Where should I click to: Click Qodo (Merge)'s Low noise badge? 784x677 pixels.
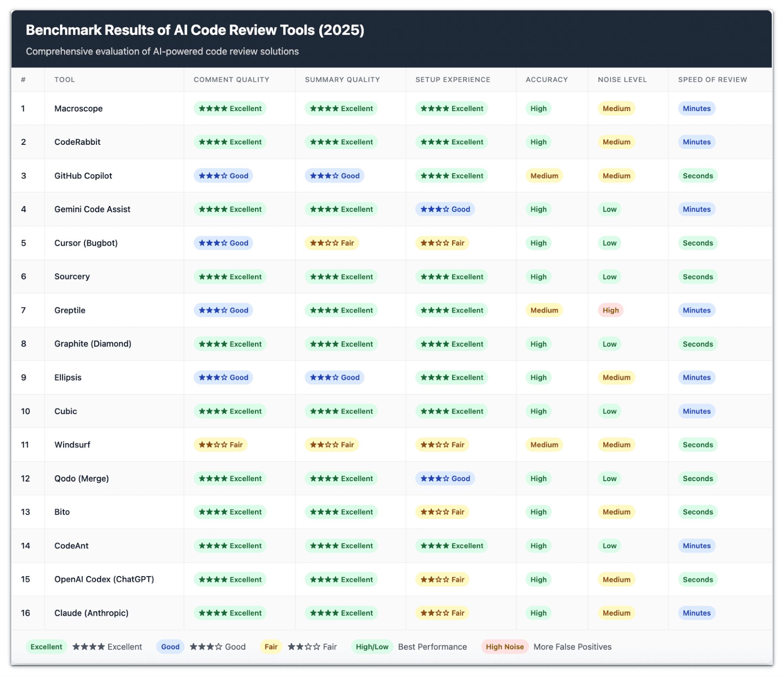609,478
